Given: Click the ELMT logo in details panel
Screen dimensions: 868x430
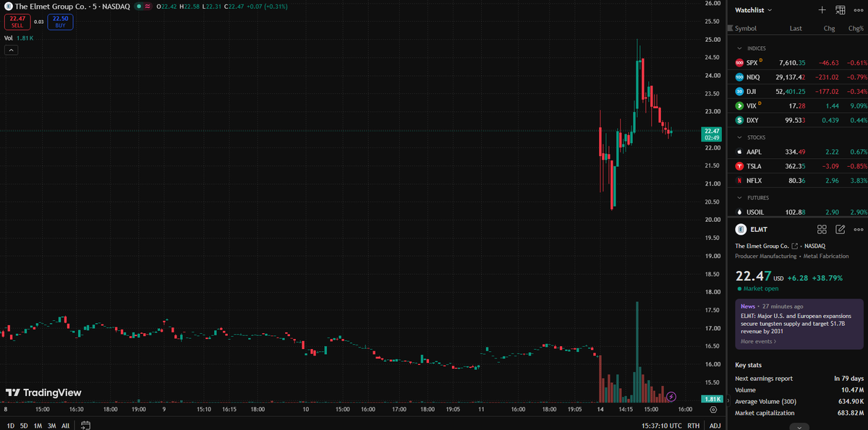Looking at the screenshot, I should pos(741,229).
